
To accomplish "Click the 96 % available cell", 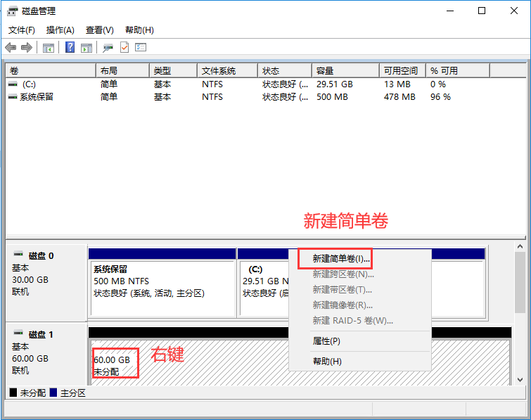I will pos(440,97).
